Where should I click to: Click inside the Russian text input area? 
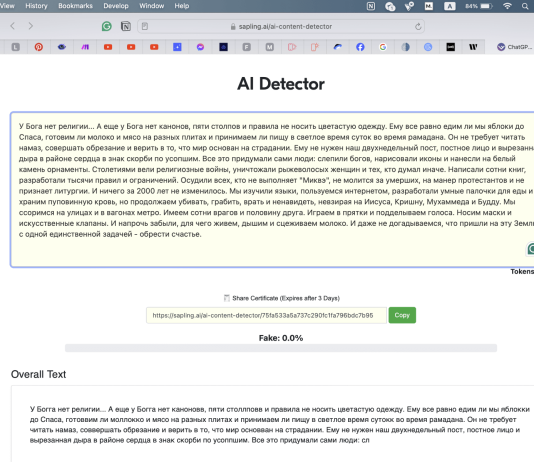(272, 189)
